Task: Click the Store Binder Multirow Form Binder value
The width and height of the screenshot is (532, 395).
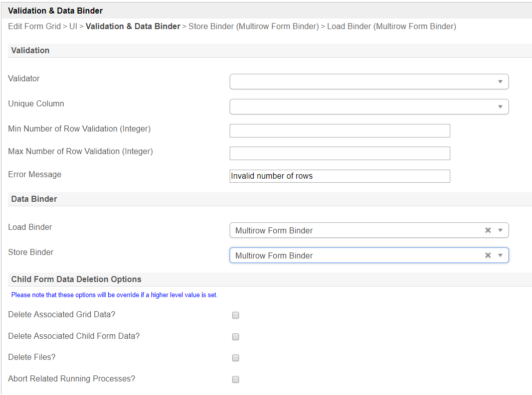Action: point(274,256)
